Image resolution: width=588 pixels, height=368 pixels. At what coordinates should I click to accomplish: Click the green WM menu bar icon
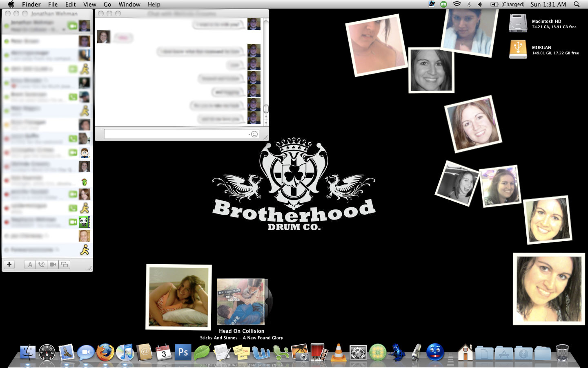444,4
